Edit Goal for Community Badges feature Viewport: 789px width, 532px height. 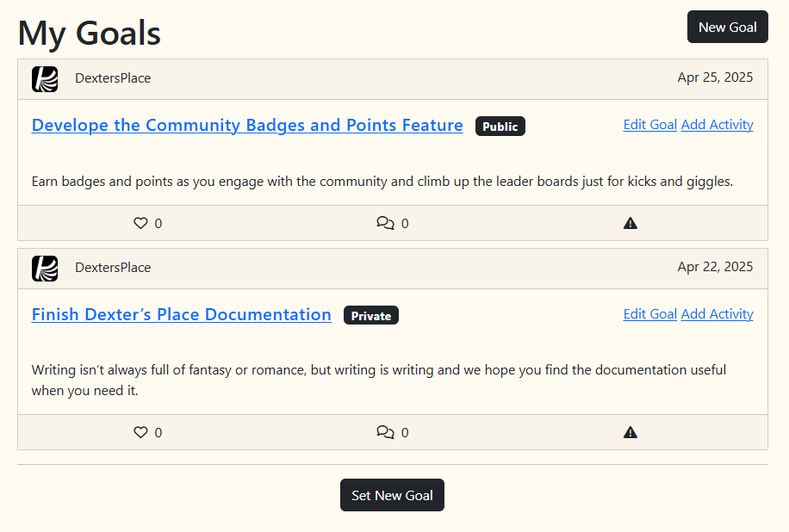click(649, 125)
